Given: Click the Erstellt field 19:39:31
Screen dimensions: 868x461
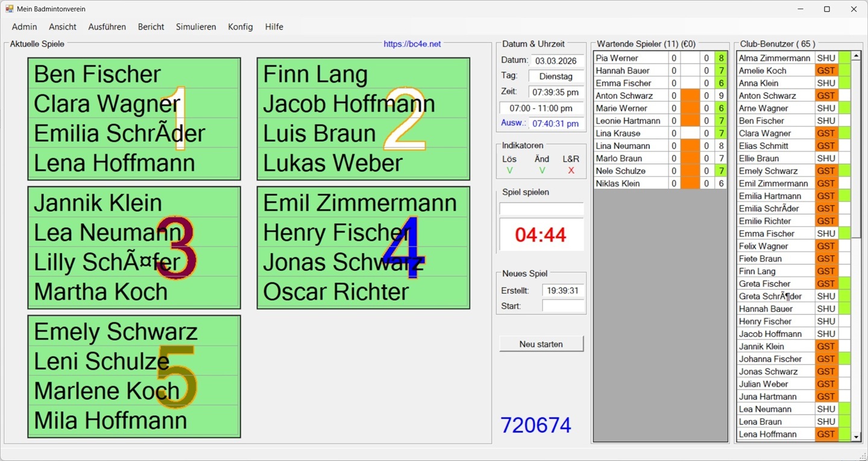Looking at the screenshot, I should point(563,290).
